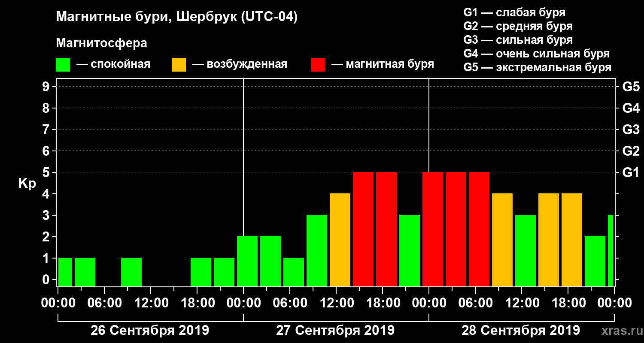Click the 'G2 — средняя буря' legend line
Viewport: 644px width, 343px height.
518,26
